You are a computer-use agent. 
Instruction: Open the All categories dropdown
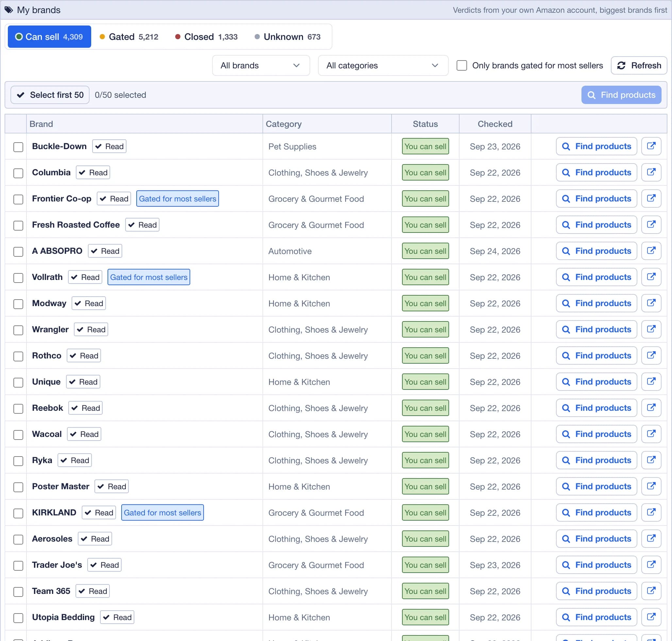pos(383,65)
